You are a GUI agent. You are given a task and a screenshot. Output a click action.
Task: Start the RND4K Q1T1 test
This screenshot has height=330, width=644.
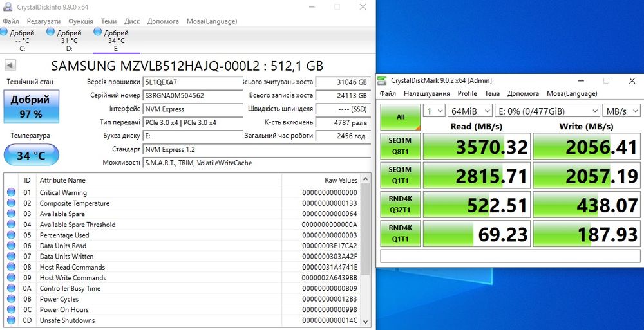click(401, 234)
